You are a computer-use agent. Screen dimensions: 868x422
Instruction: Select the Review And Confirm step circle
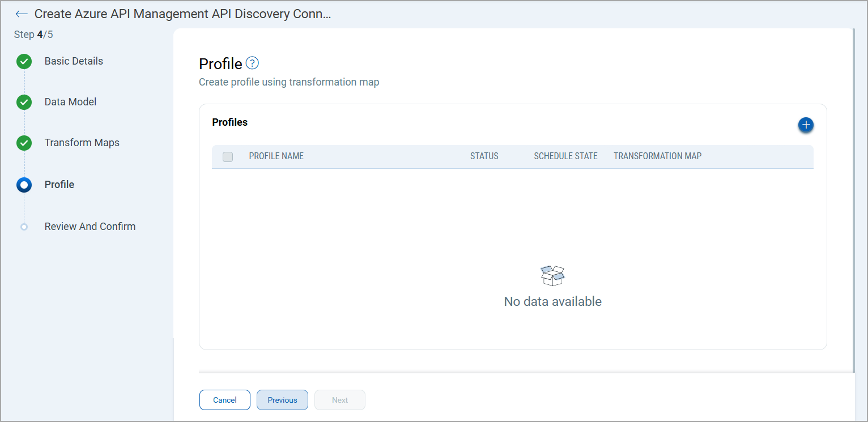(24, 226)
